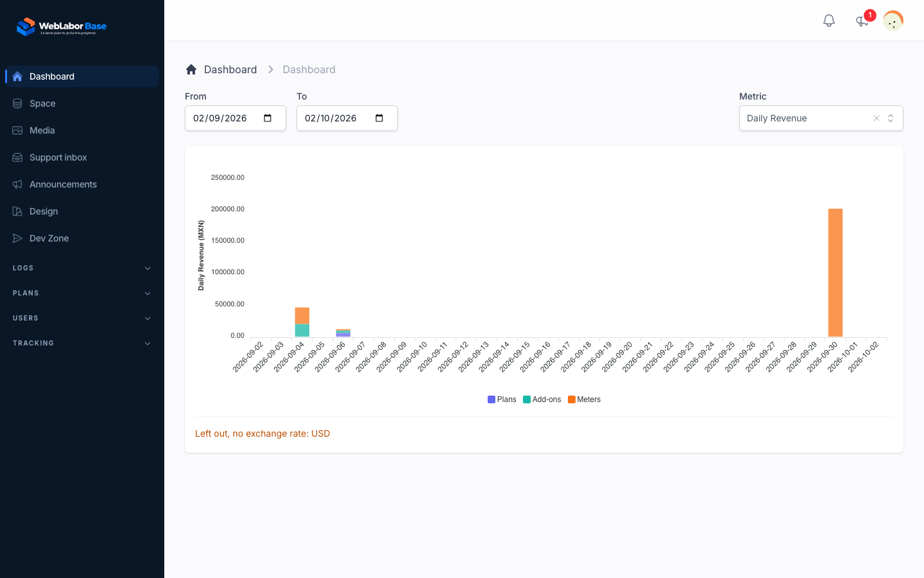Click the Space database icon in sidebar
The height and width of the screenshot is (578, 924).
[17, 103]
